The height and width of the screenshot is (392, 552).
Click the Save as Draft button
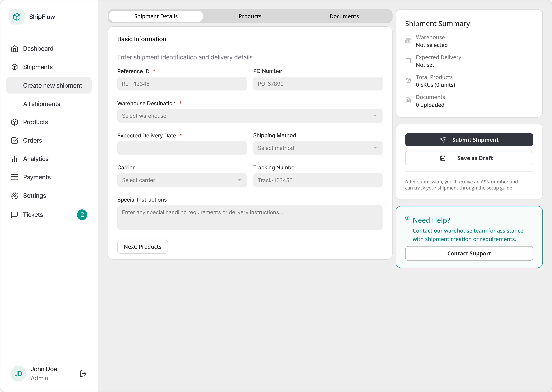469,158
